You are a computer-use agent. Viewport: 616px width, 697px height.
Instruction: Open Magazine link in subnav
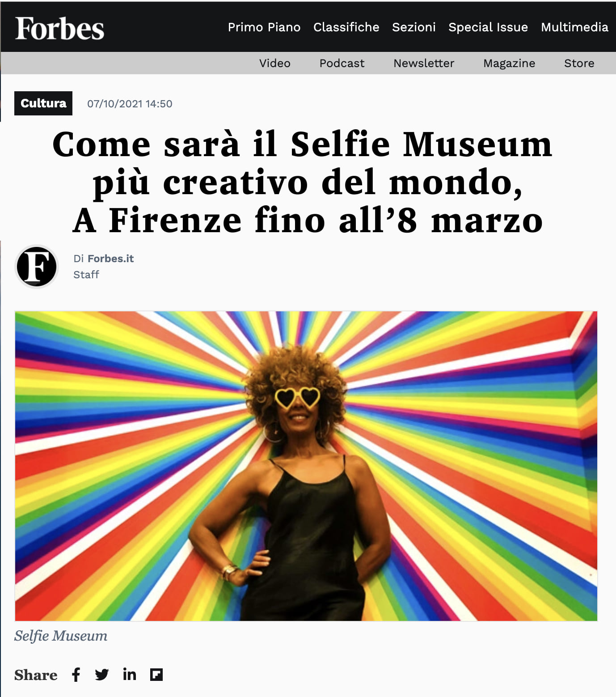click(509, 63)
